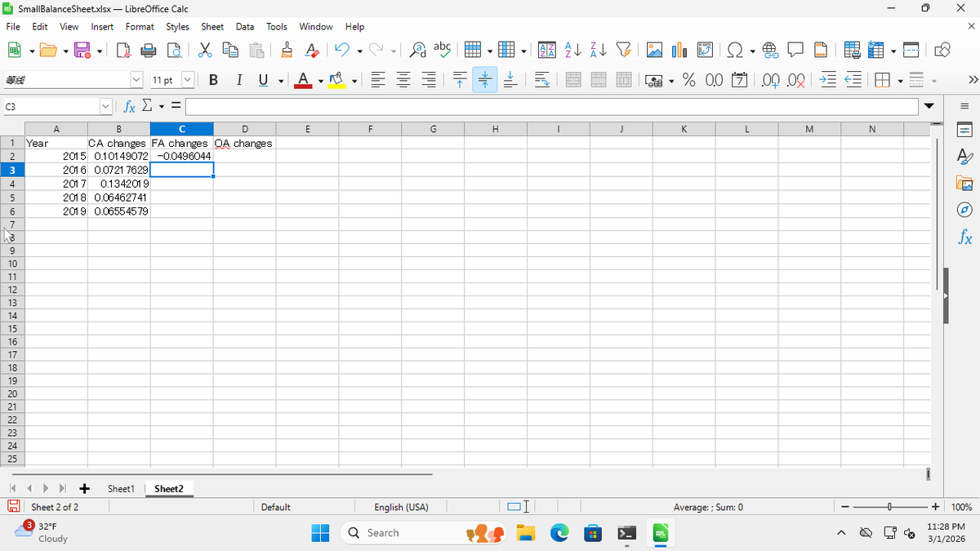This screenshot has height=551, width=980.
Task: Open the AutoFilter tool
Action: coord(623,50)
